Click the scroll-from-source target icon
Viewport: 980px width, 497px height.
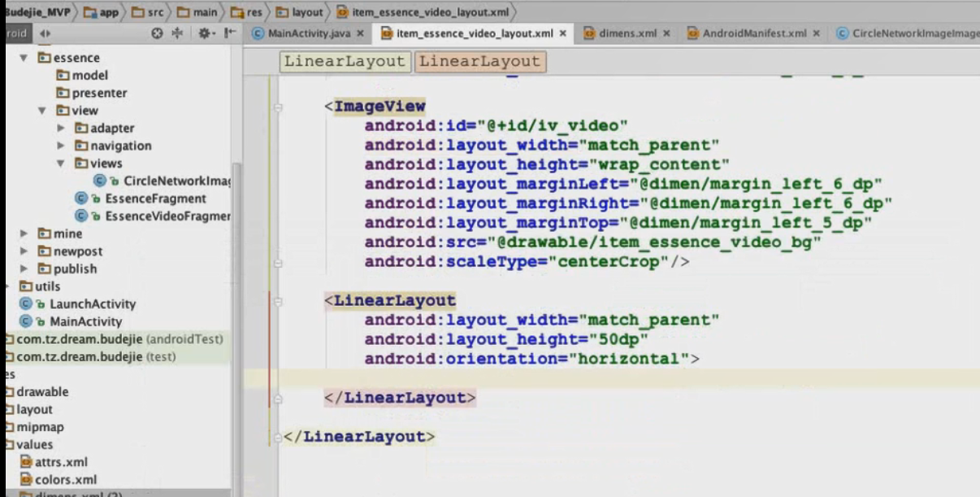coord(158,33)
